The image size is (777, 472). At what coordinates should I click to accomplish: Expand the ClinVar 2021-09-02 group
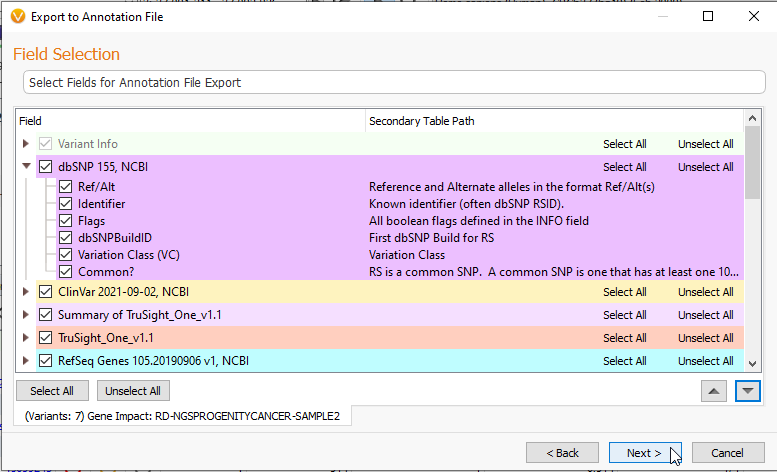click(26, 292)
